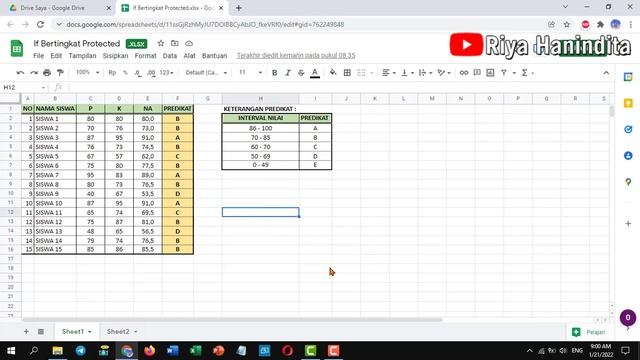Reload the page in the browser
The height and width of the screenshot is (360, 640).
[x=40, y=24]
